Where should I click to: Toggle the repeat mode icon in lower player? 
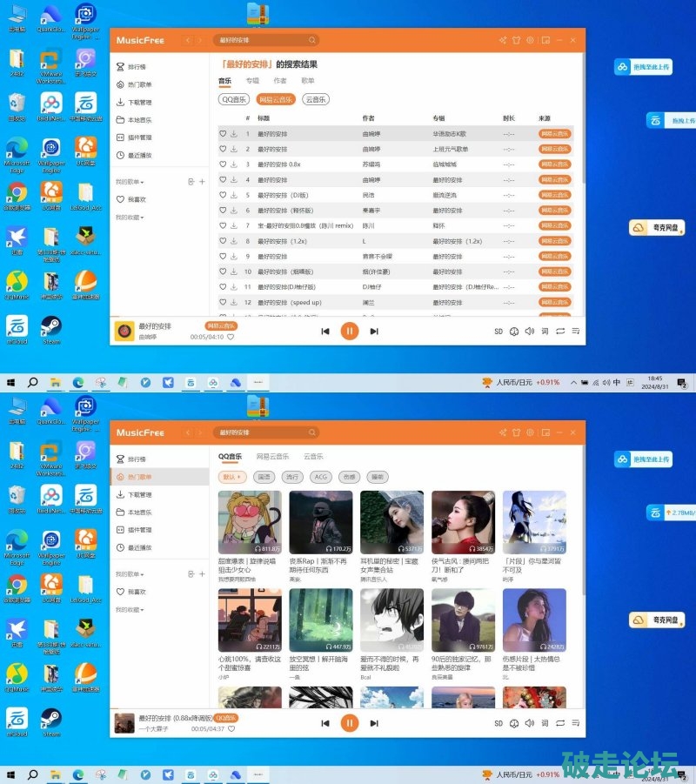560,722
